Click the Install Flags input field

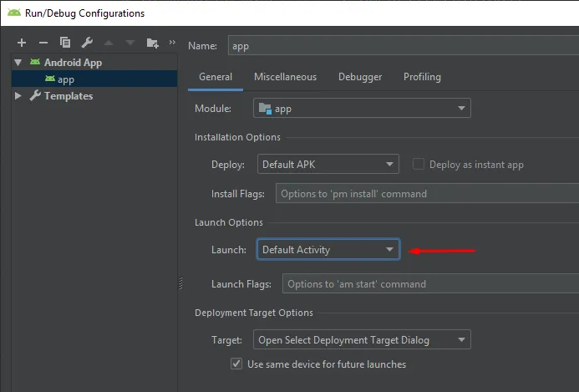click(x=426, y=194)
